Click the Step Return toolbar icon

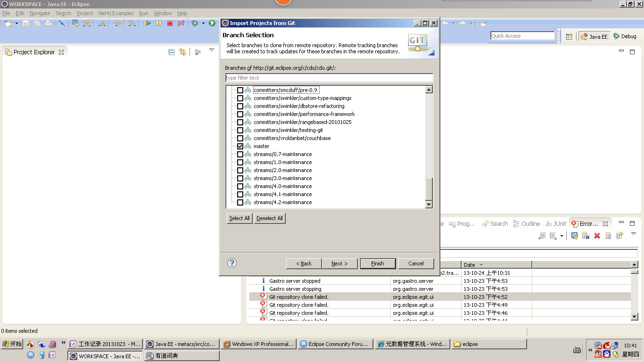coord(102,23)
